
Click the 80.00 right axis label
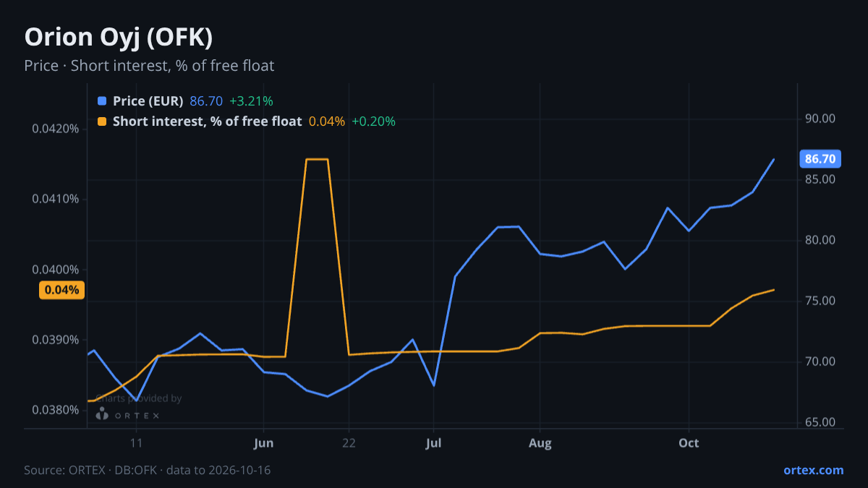pos(820,240)
